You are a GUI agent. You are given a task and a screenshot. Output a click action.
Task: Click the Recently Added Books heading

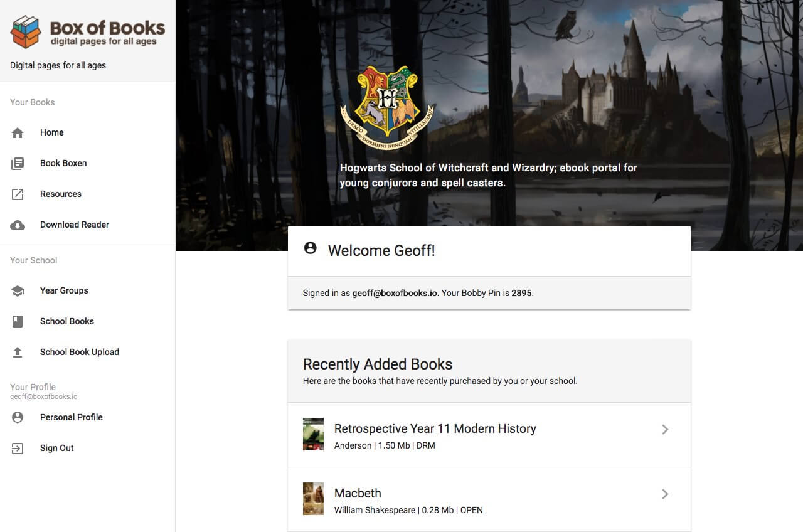378,364
